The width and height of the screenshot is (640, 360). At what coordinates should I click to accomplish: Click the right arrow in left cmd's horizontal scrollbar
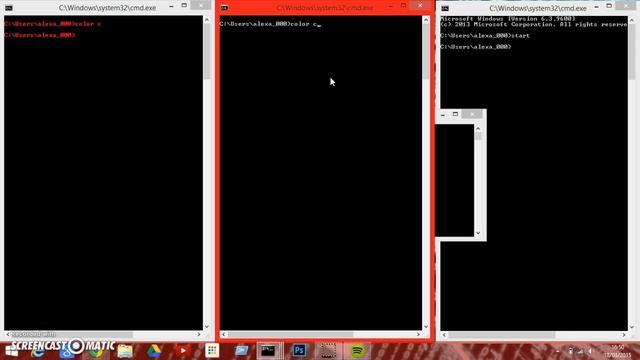coord(199,334)
